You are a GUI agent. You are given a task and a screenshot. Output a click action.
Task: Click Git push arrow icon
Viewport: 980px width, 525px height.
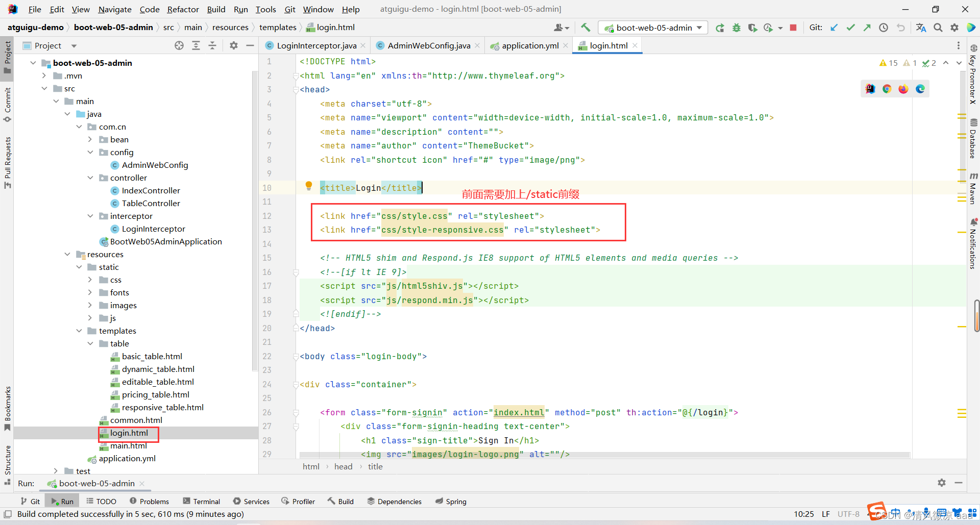pyautogui.click(x=867, y=28)
